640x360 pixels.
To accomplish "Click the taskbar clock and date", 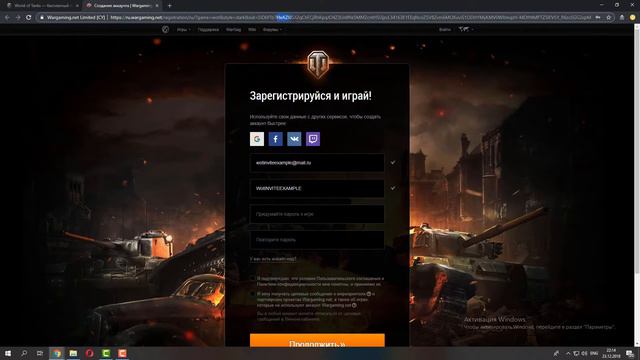I will click(x=611, y=353).
